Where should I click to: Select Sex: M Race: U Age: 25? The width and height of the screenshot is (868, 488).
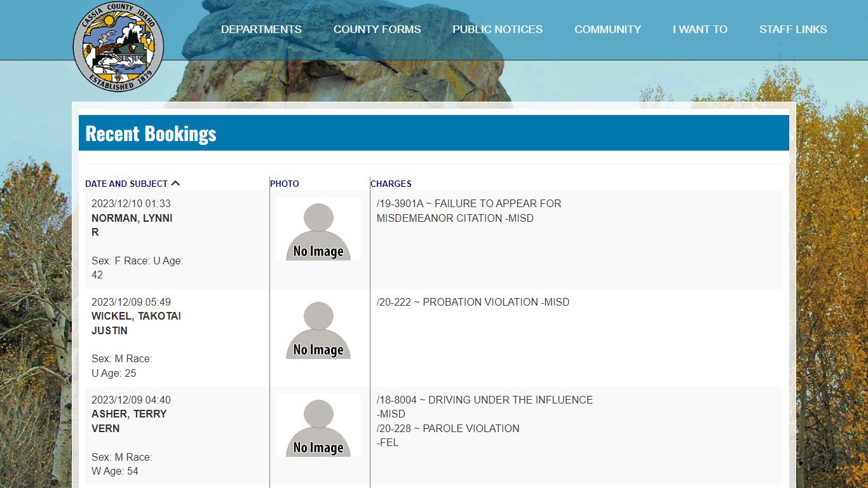[122, 366]
